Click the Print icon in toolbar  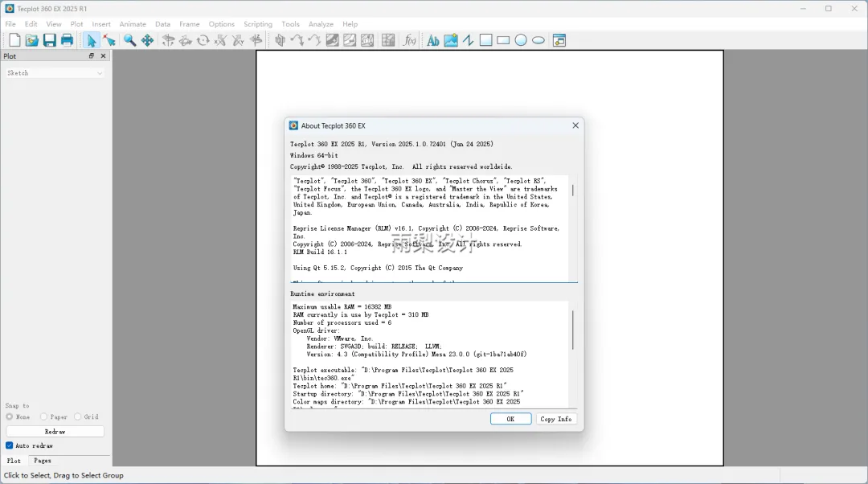(67, 40)
